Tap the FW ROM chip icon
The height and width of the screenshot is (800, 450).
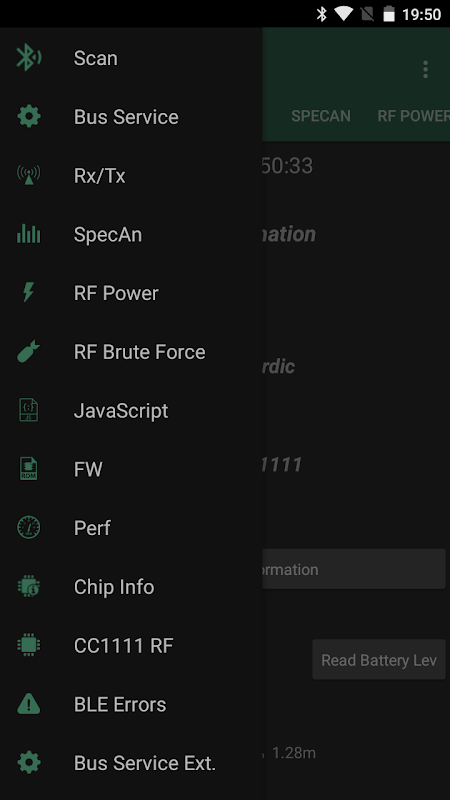[29, 469]
